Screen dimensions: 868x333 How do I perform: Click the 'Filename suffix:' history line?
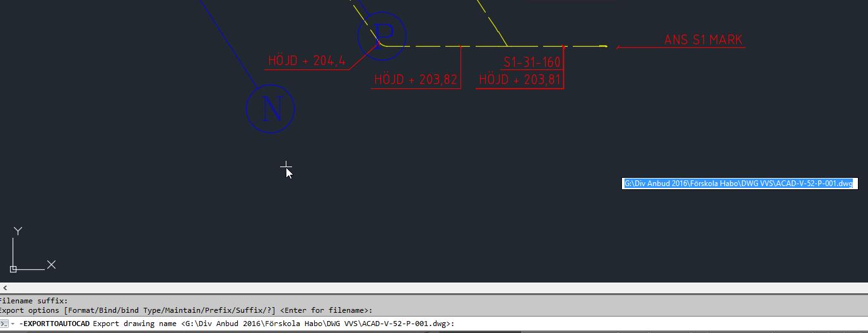(x=33, y=301)
